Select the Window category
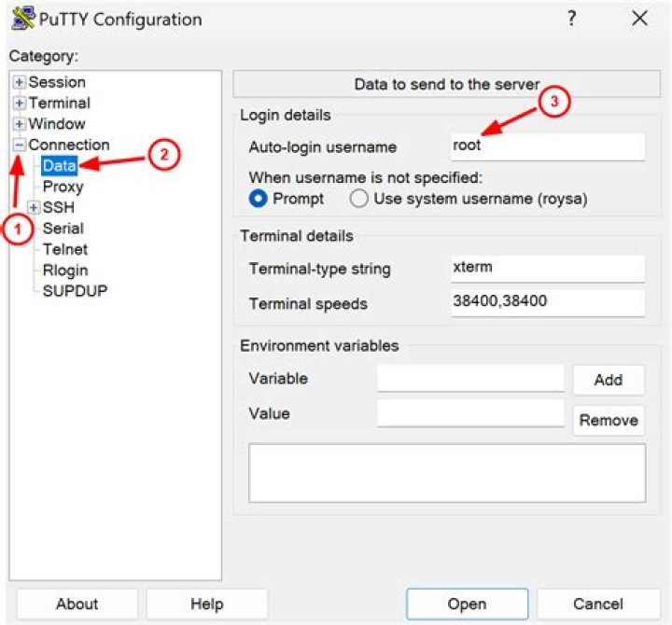The image size is (672, 625). click(57, 124)
